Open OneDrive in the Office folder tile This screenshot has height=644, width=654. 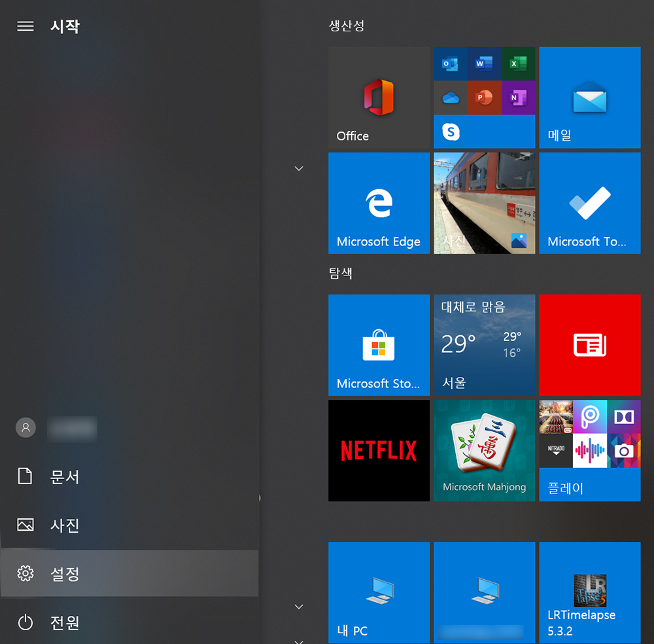(450, 98)
